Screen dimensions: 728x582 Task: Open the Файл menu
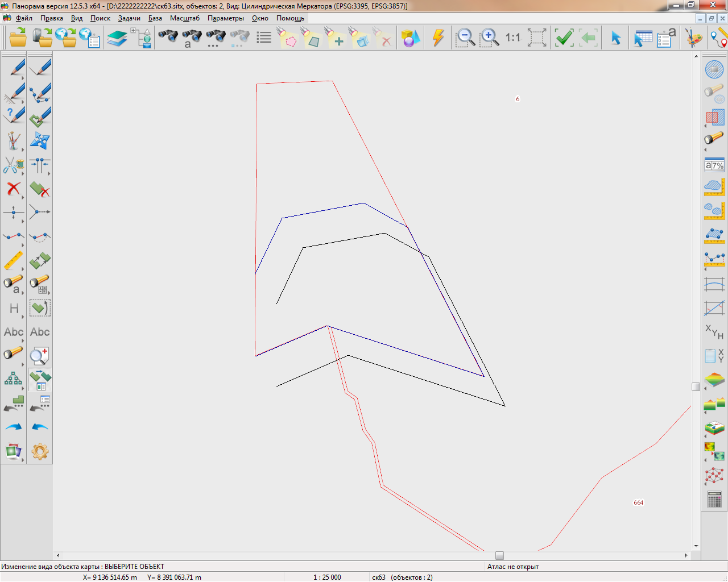tap(24, 18)
